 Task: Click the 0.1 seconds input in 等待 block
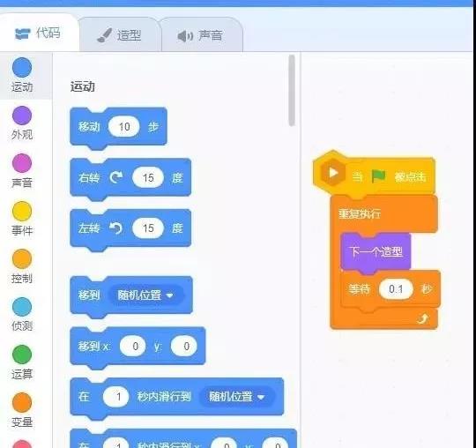(396, 288)
